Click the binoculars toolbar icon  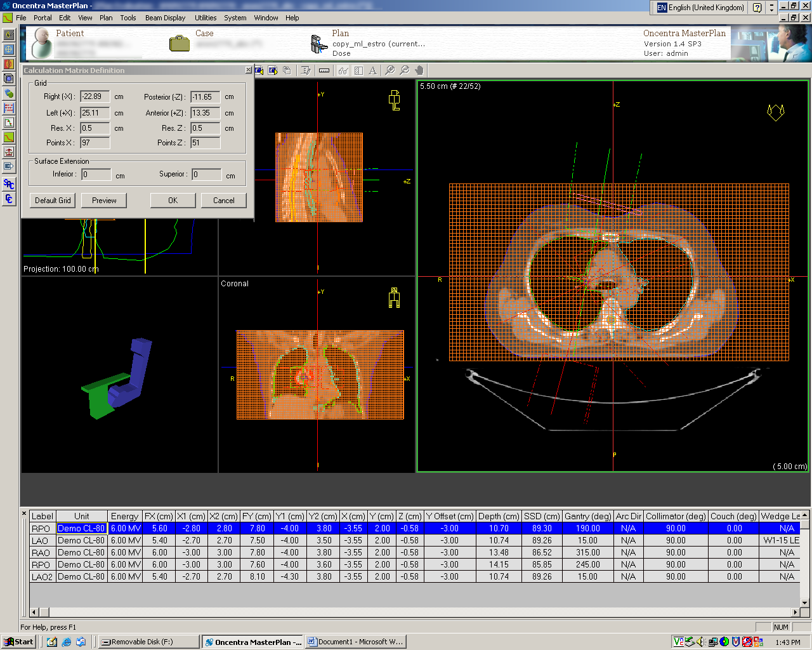click(x=343, y=70)
